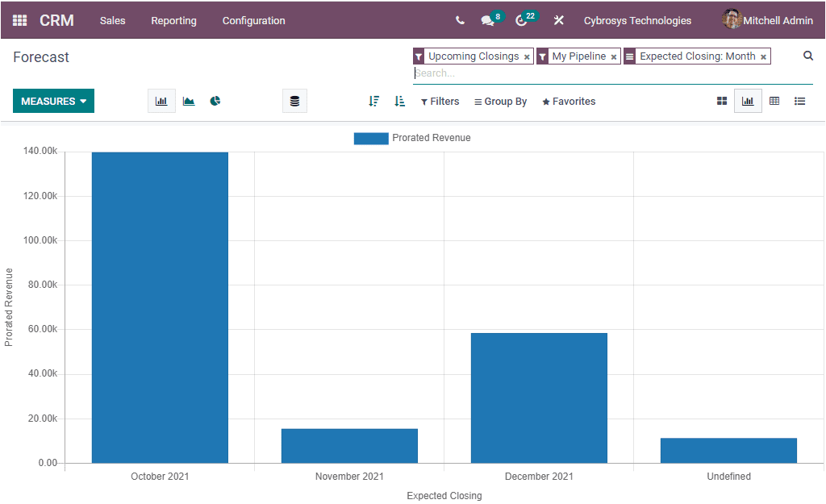Switch to the list view

click(x=799, y=101)
